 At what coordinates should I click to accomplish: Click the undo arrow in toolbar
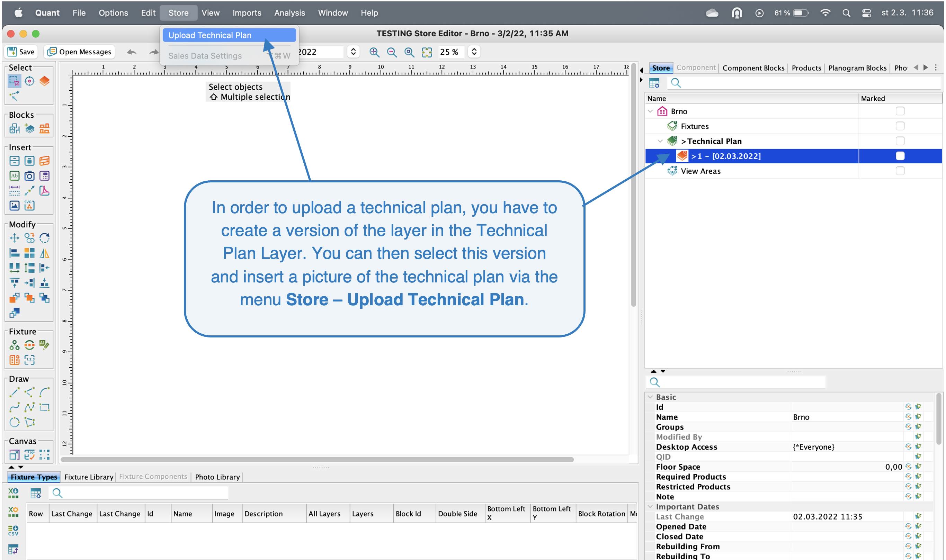coord(131,52)
